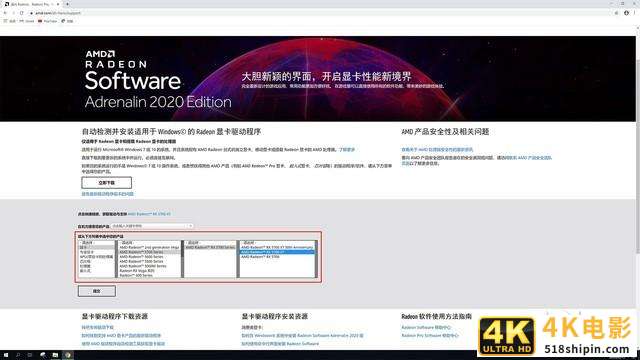
Task: Click the AMD Radeon Software banner logo
Action: (x=158, y=80)
